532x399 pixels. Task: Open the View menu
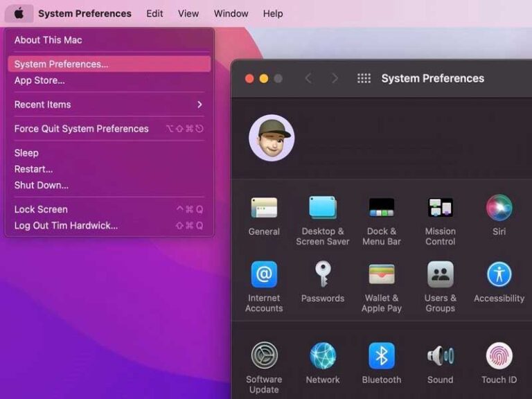[188, 13]
